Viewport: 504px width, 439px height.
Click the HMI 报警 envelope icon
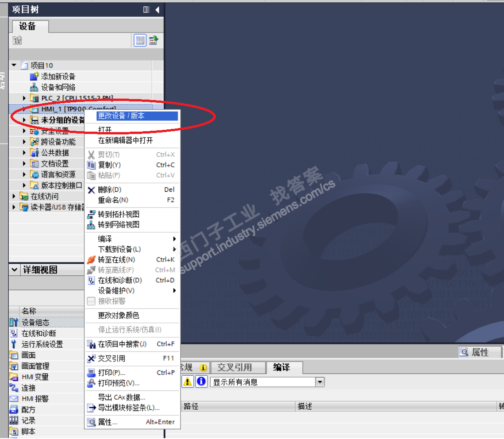click(x=13, y=399)
